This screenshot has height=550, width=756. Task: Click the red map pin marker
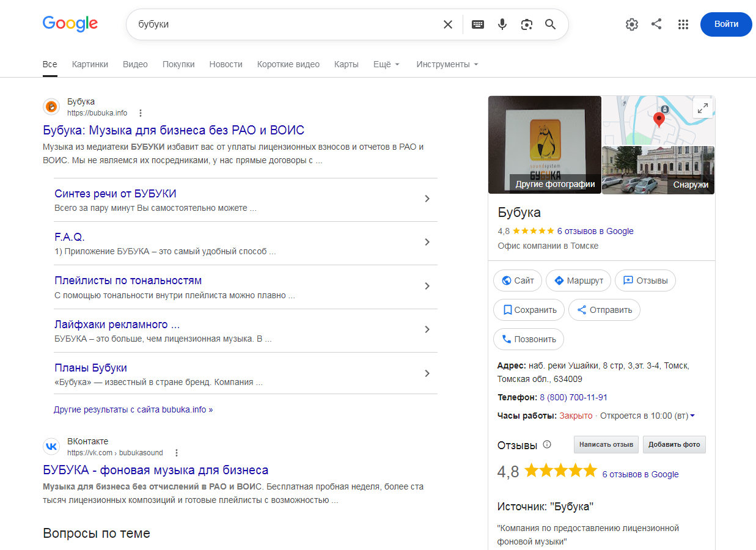[659, 119]
